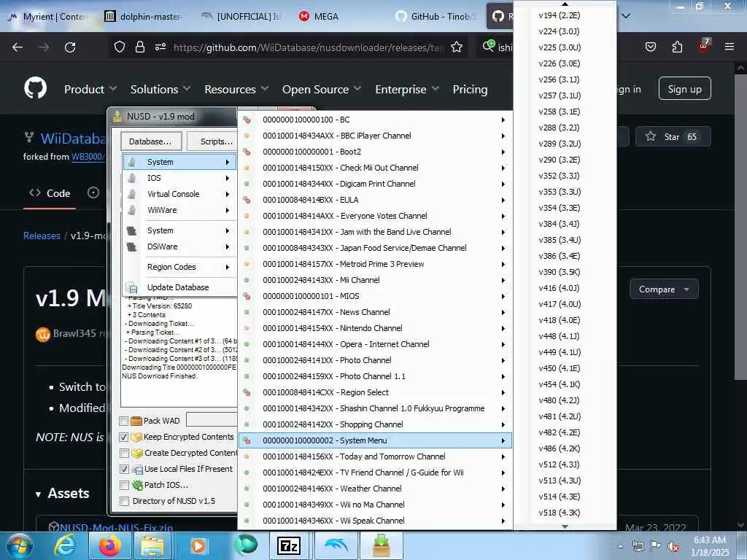The width and height of the screenshot is (747, 560).
Task: Expand the Resources dropdown on GitHub
Action: coord(236,89)
